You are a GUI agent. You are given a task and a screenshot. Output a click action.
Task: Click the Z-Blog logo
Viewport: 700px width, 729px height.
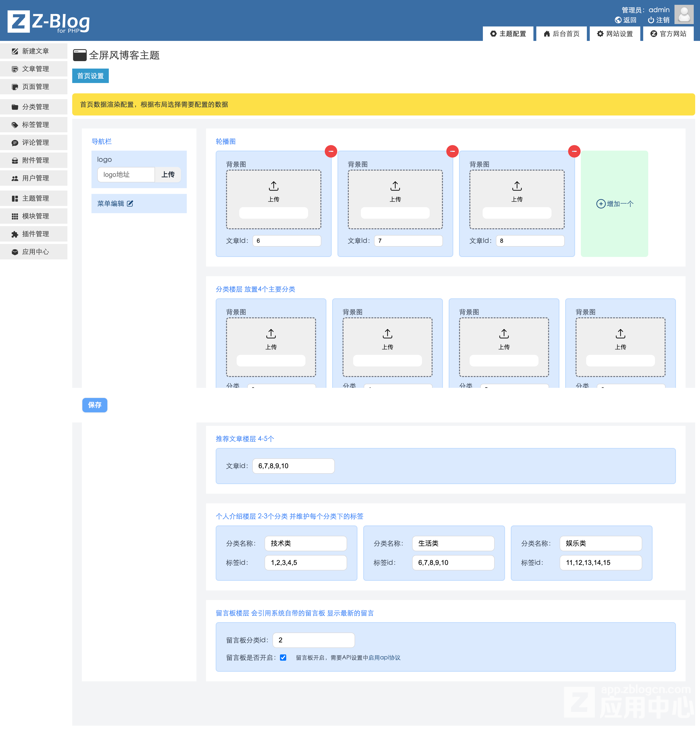tap(49, 22)
